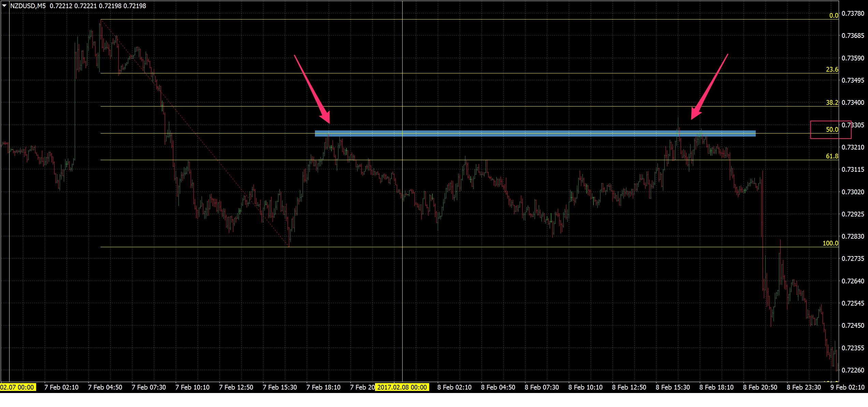Click the 0.73495 price on the scale
Viewport: 868px width, 407px height.
click(x=853, y=80)
